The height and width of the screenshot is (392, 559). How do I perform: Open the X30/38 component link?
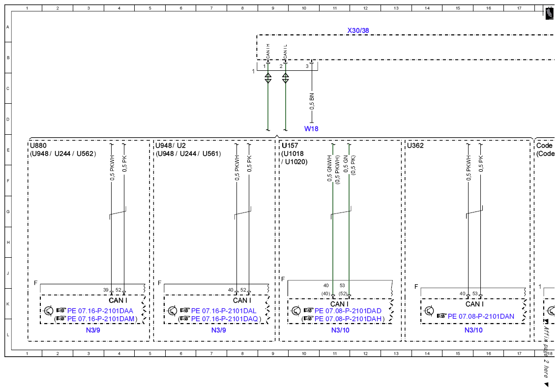(358, 30)
